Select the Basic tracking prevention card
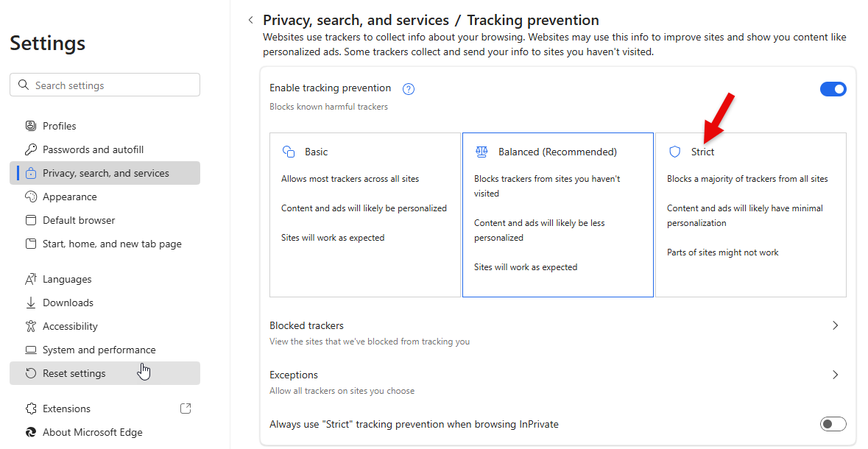Viewport: 868px width, 449px height. (x=365, y=215)
